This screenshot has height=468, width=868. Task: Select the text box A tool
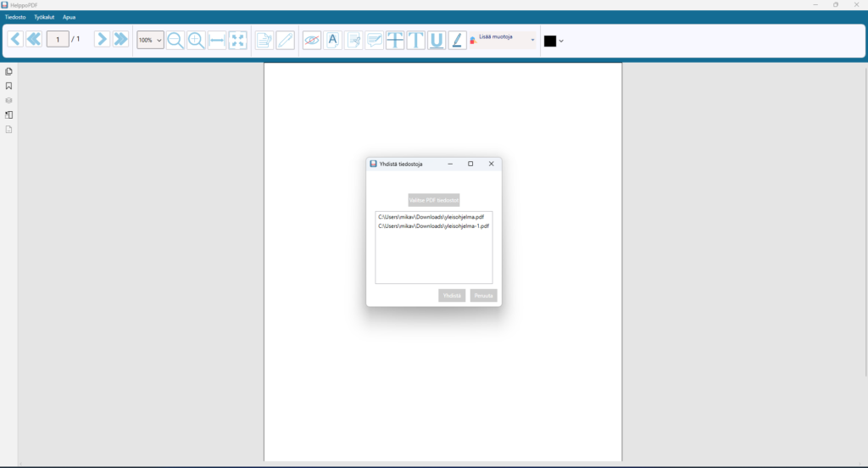[332, 41]
